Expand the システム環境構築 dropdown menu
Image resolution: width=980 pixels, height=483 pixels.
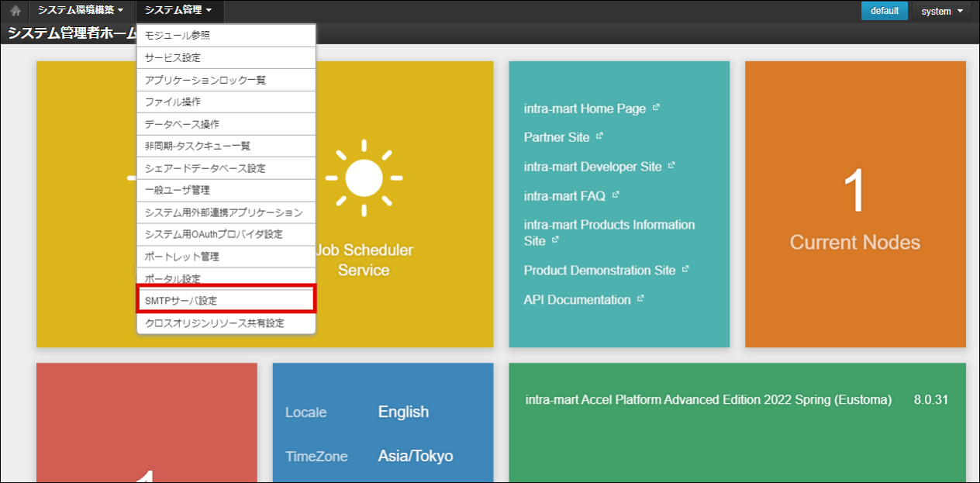[81, 11]
